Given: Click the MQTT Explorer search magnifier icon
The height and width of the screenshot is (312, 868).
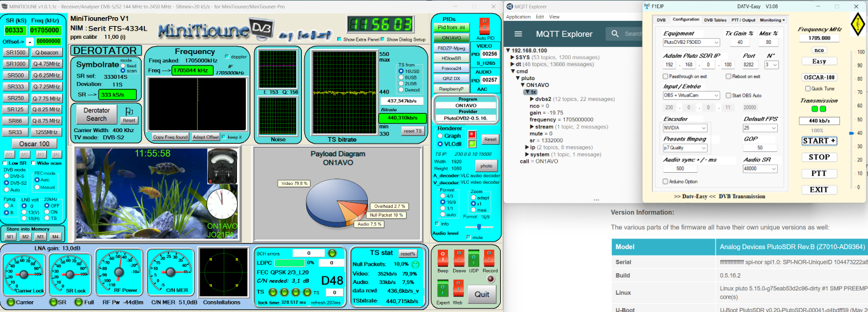Looking at the screenshot, I should click(x=615, y=34).
